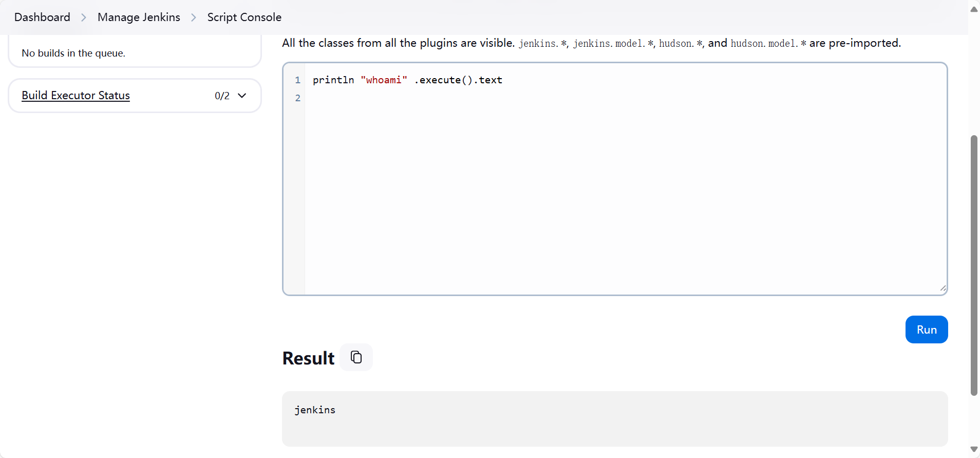Click the println code on line 1
Viewport: 980px width, 458px height.
[333, 80]
